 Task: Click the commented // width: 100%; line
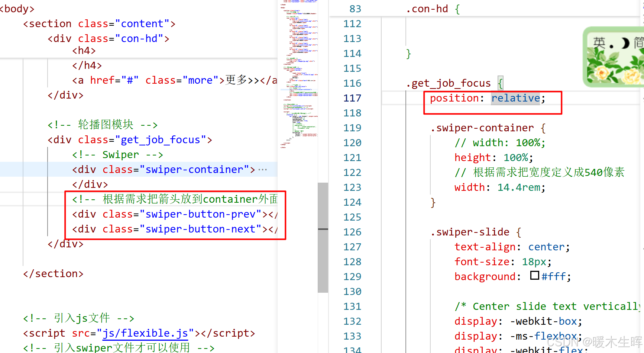click(500, 142)
